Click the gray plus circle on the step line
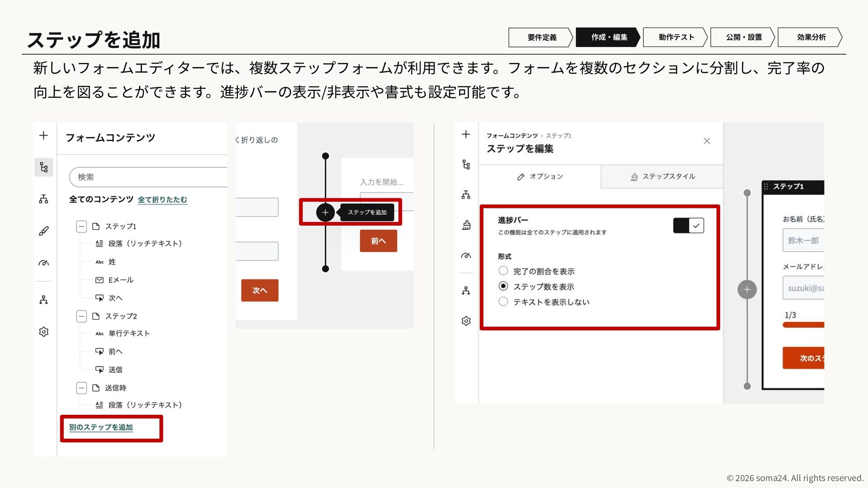Screen dimensions: 868x488 747,290
